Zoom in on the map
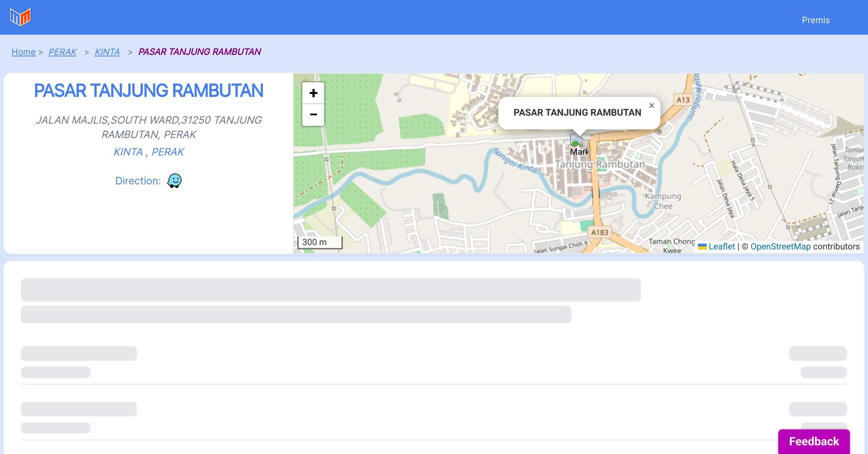 tap(313, 93)
